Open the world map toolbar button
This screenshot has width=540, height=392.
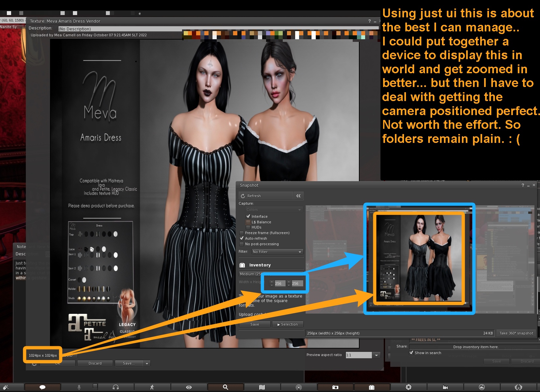coord(262,387)
